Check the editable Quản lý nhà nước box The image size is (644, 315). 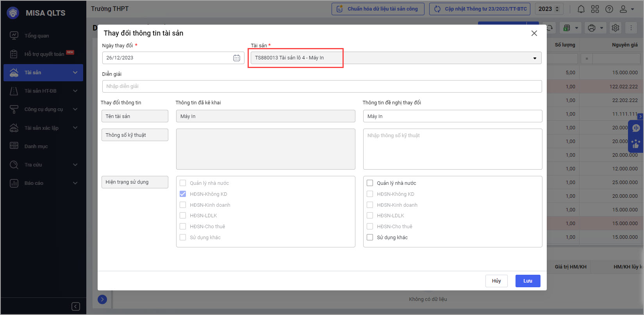370,183
